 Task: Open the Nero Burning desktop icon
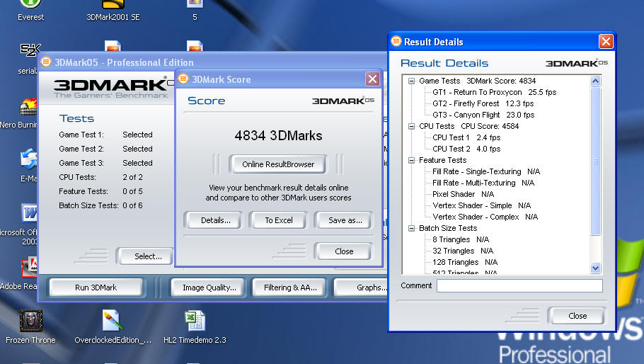coord(28,107)
